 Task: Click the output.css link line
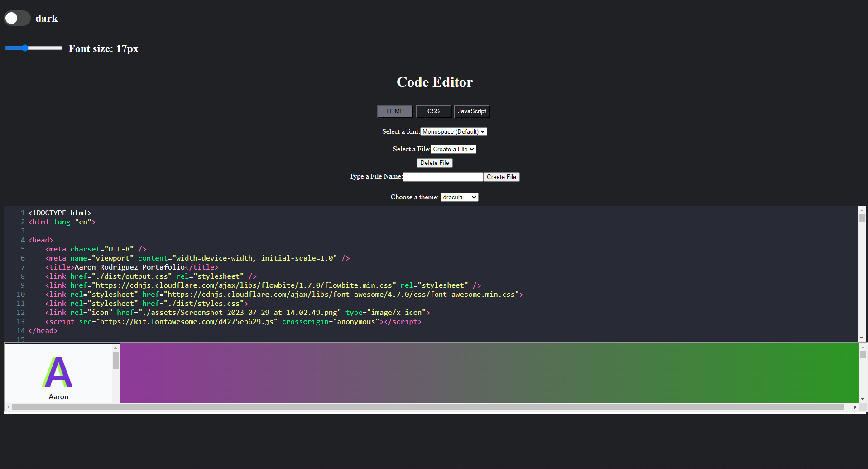[151, 276]
